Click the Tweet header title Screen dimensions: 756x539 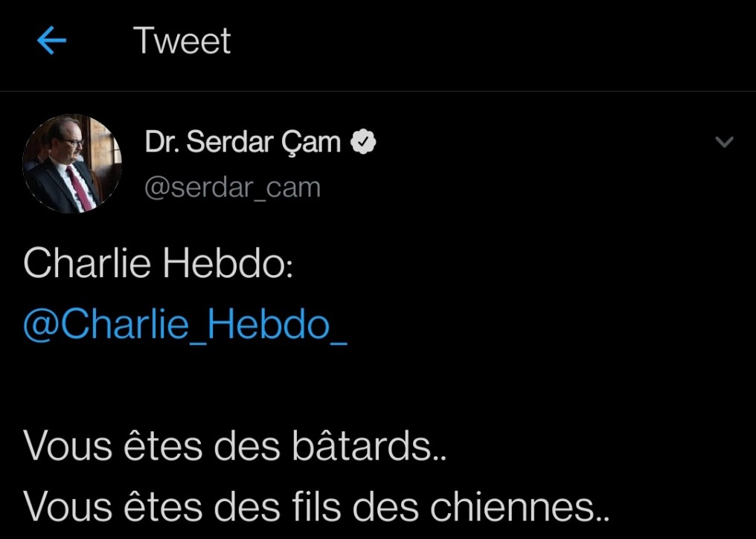[x=182, y=41]
